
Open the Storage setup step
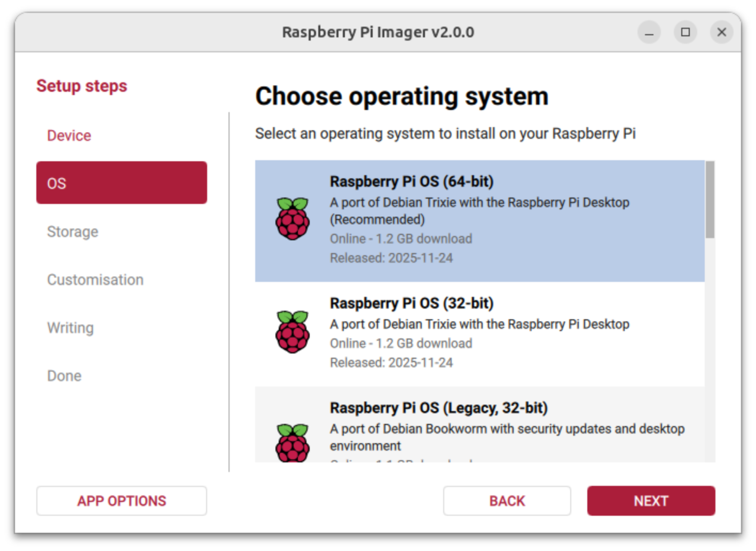(x=73, y=232)
